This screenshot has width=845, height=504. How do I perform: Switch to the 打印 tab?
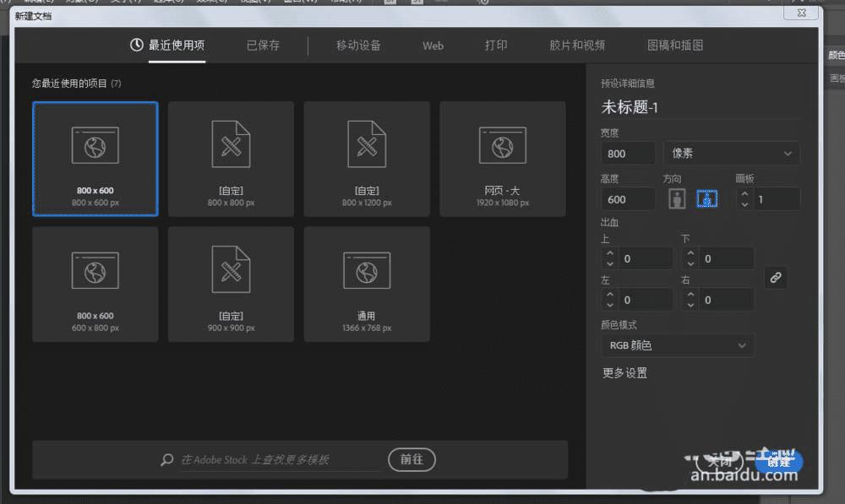click(x=496, y=46)
